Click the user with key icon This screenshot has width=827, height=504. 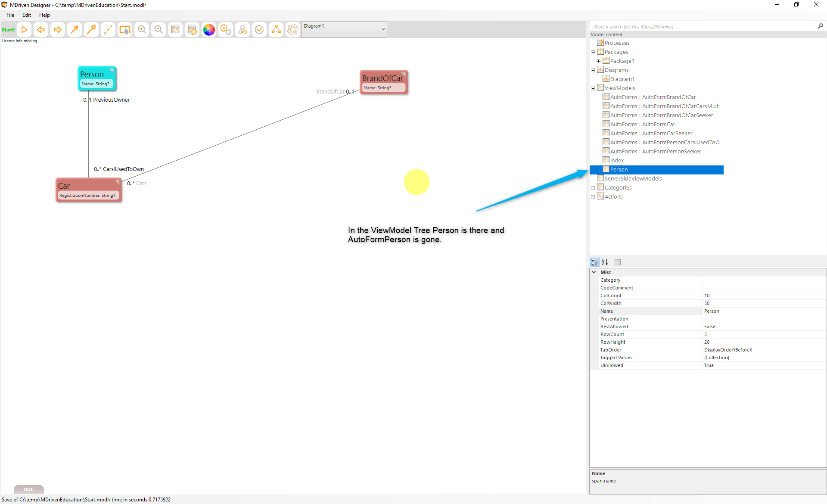(x=243, y=30)
